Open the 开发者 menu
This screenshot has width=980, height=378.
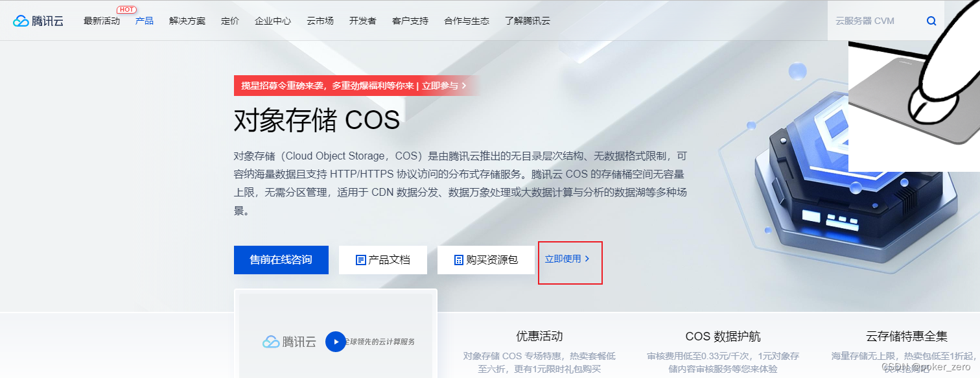[363, 21]
